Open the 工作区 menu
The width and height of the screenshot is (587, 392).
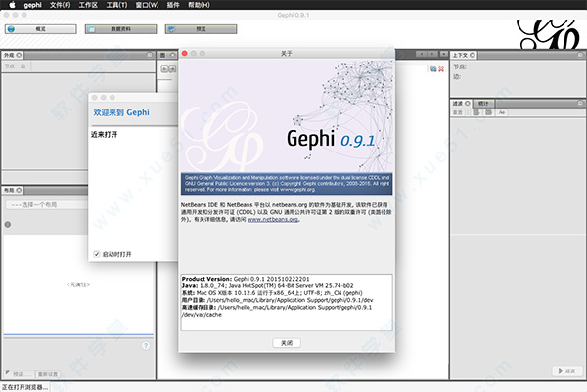(x=88, y=5)
